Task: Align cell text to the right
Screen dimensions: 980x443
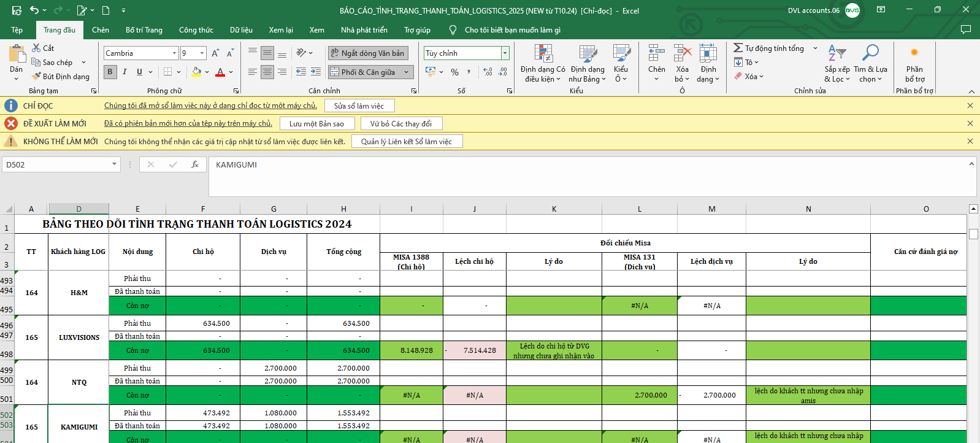Action: coord(282,72)
